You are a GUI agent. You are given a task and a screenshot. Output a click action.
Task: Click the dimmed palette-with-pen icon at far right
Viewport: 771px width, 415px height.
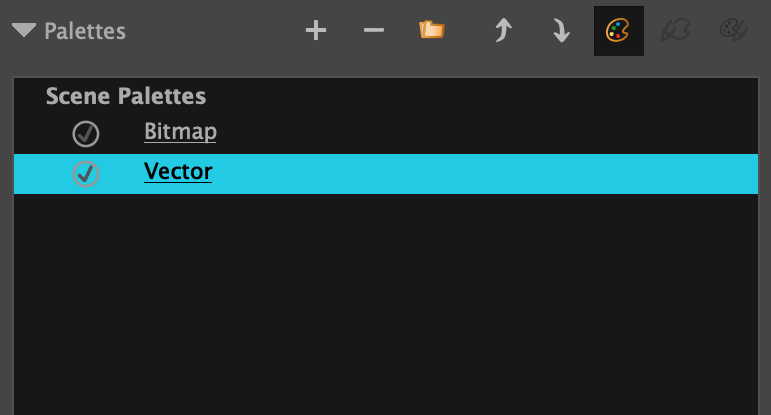pos(735,31)
